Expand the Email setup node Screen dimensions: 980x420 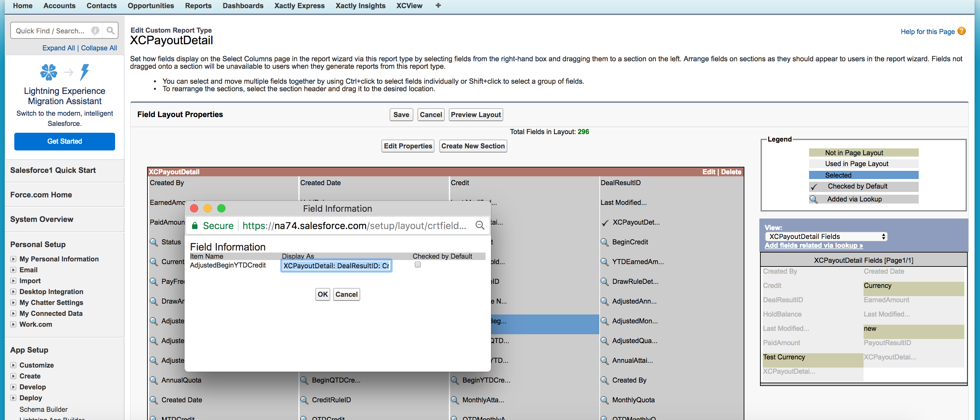13,270
